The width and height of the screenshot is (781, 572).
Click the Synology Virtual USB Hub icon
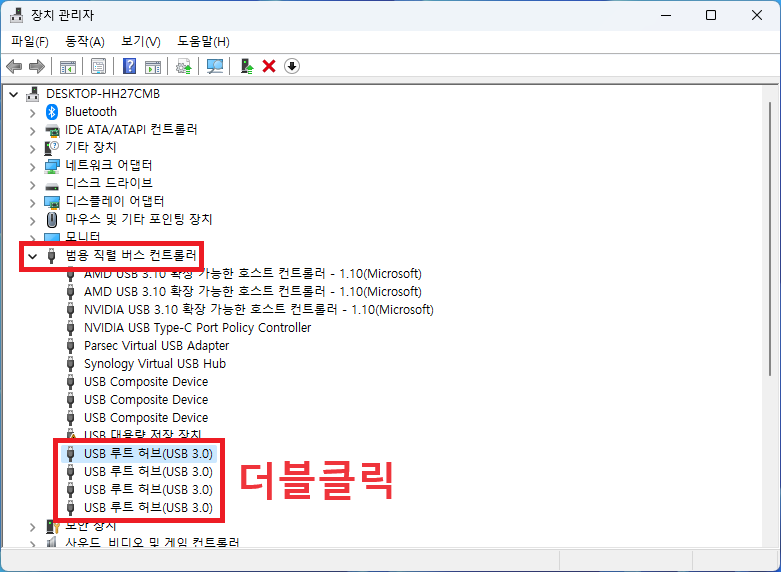click(70, 364)
